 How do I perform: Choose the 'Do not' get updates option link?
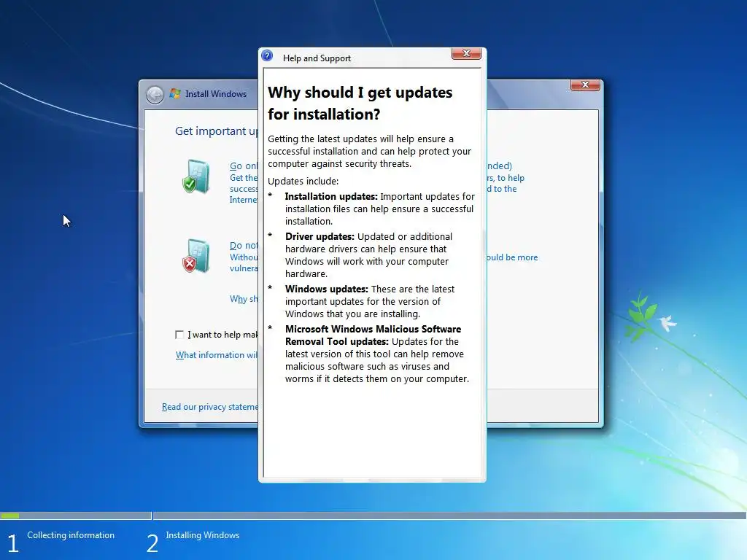(x=244, y=246)
